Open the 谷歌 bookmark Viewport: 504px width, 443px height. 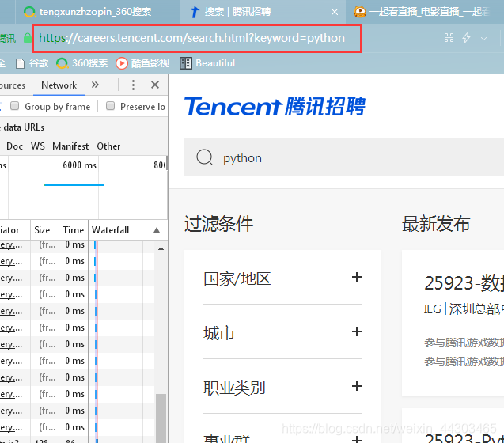32,63
